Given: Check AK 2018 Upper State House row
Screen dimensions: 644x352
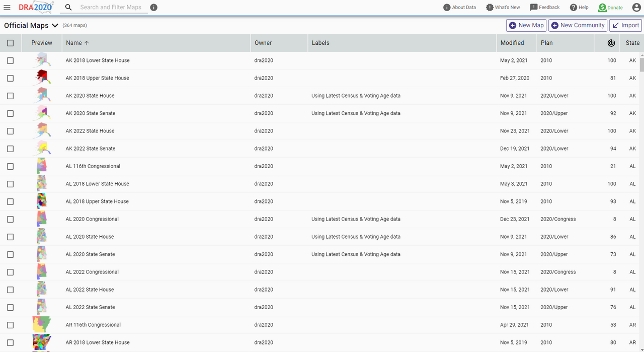Looking at the screenshot, I should point(10,78).
